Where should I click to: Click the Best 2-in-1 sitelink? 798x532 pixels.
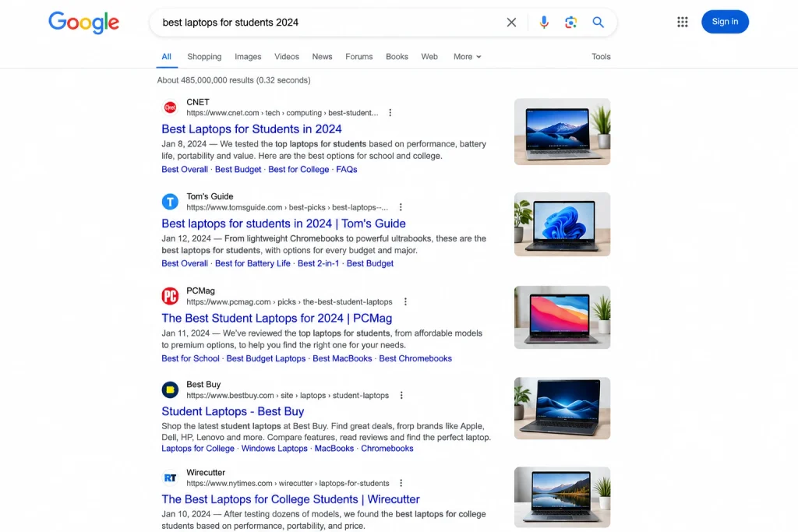point(318,263)
